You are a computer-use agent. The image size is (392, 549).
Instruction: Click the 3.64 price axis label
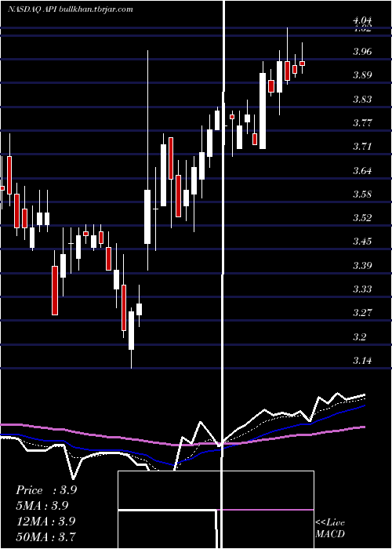click(362, 170)
